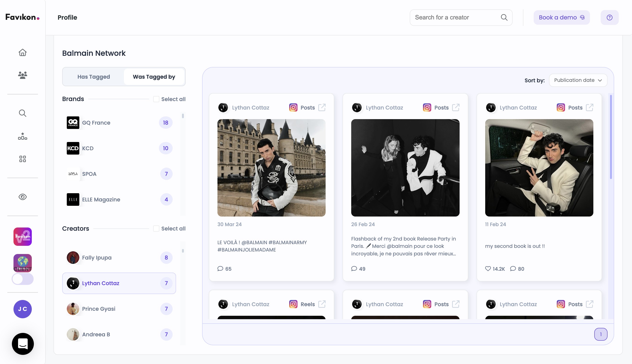Viewport: 632px width, 364px height.
Task: Open the four-squares grid icon
Action: point(22,159)
